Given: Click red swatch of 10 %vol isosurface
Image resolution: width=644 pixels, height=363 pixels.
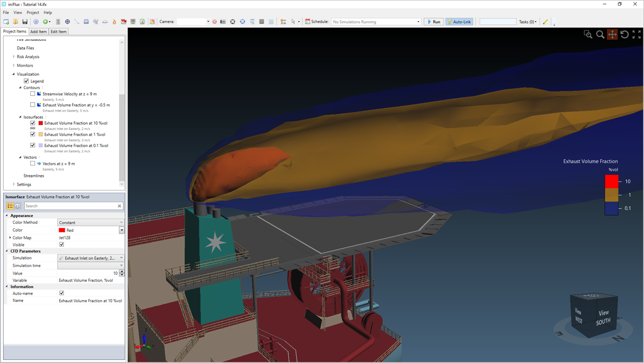Looking at the screenshot, I should pos(41,123).
